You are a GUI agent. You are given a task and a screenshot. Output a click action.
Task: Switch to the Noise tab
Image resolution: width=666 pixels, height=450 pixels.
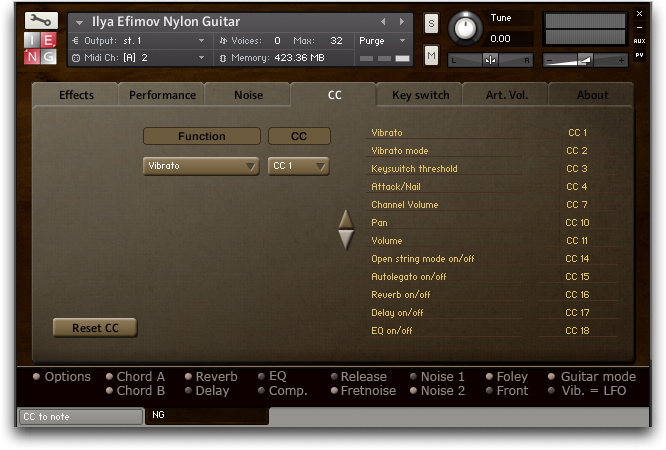coord(248,95)
